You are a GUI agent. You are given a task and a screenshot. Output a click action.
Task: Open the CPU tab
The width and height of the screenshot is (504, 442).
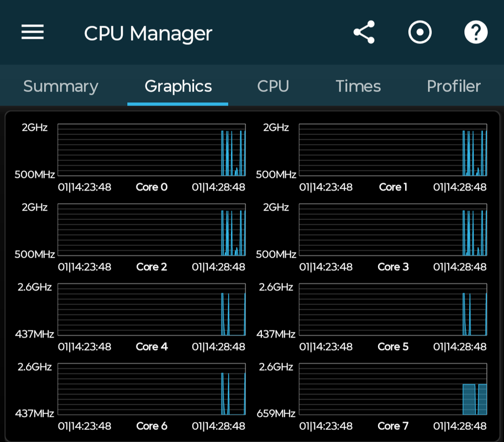coord(273,86)
